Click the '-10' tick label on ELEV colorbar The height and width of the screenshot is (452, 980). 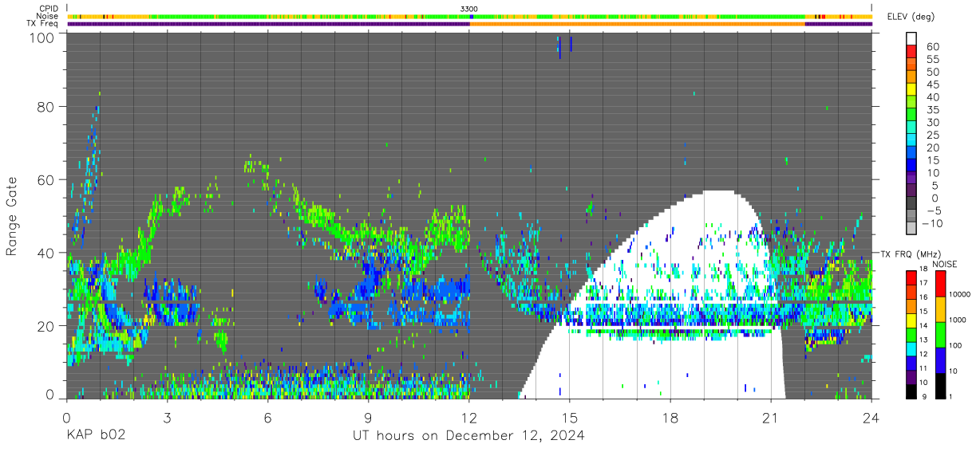click(933, 223)
